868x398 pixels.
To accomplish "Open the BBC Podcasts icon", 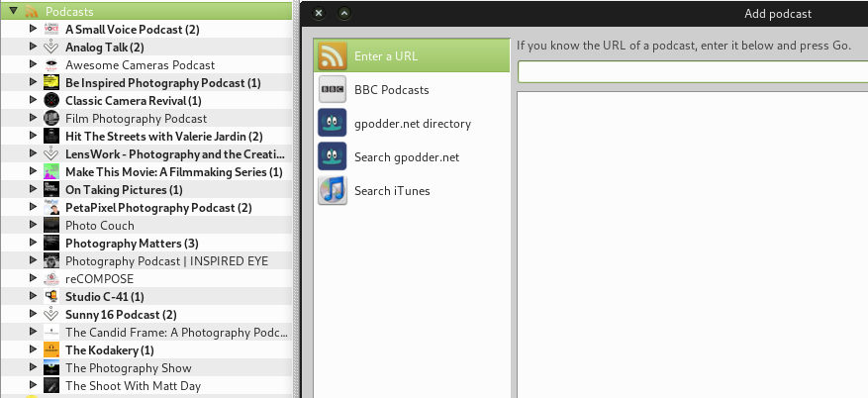I will (x=333, y=90).
